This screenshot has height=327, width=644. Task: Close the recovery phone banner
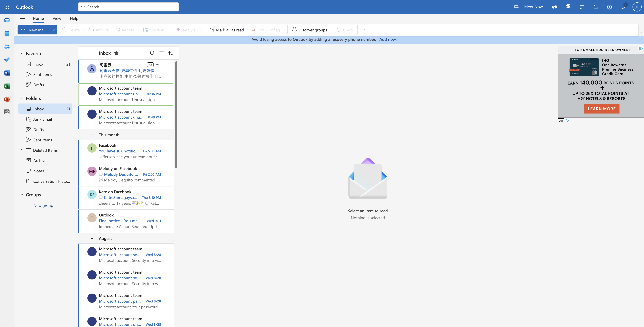(639, 40)
